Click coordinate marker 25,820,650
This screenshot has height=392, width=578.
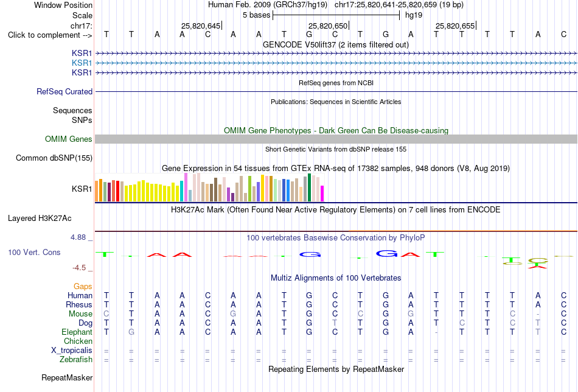[x=328, y=26]
